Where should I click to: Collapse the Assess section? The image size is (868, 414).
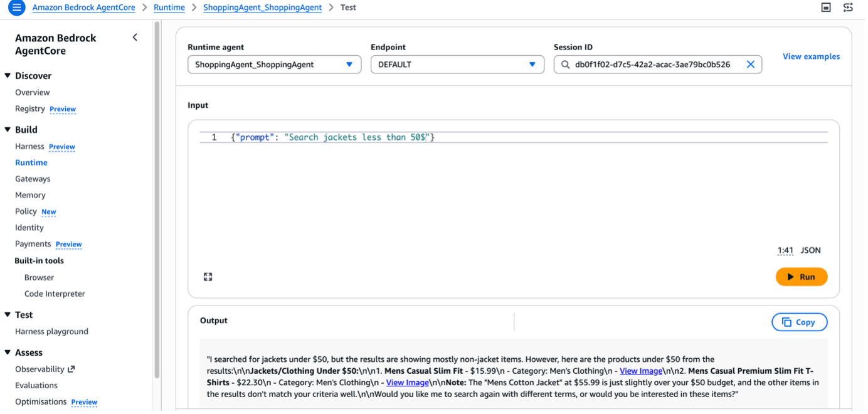click(x=8, y=353)
